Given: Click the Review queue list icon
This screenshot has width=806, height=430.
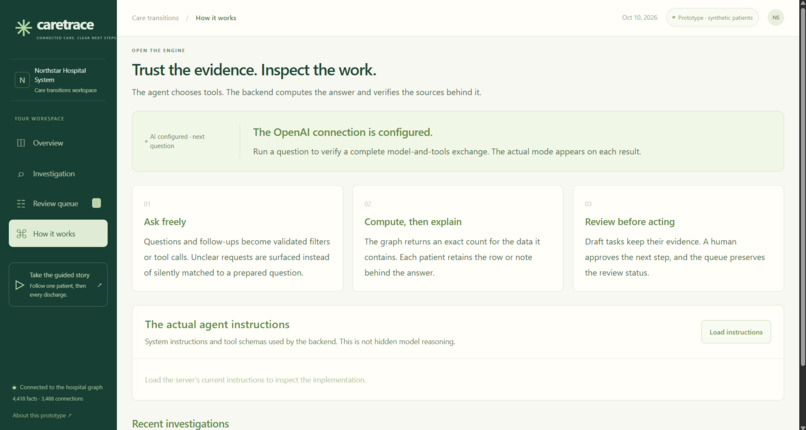Looking at the screenshot, I should [x=21, y=204].
